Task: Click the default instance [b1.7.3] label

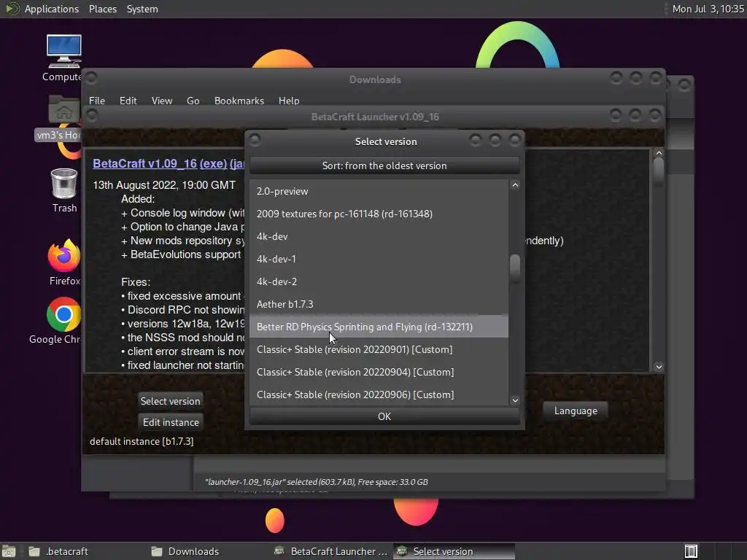Action: (x=142, y=441)
